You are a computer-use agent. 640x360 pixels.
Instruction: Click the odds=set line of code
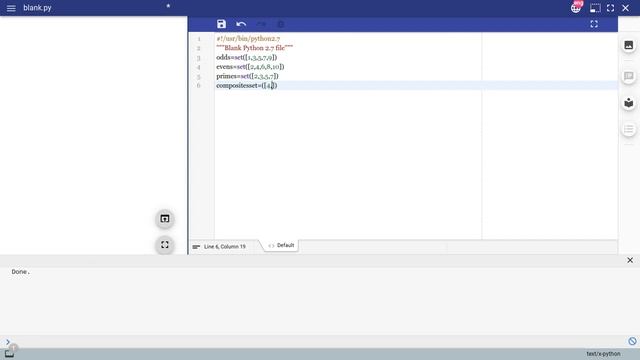[247, 57]
